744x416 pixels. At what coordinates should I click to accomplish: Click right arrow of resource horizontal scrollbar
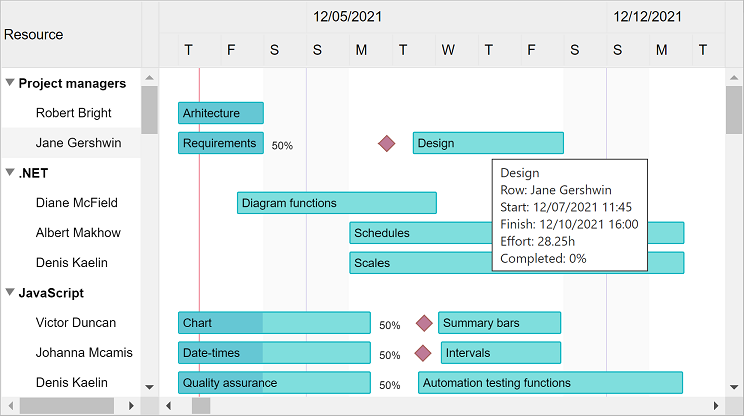tap(132, 405)
